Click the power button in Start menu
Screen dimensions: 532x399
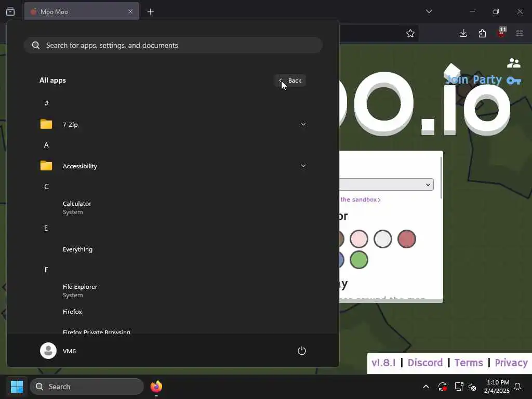click(x=302, y=351)
